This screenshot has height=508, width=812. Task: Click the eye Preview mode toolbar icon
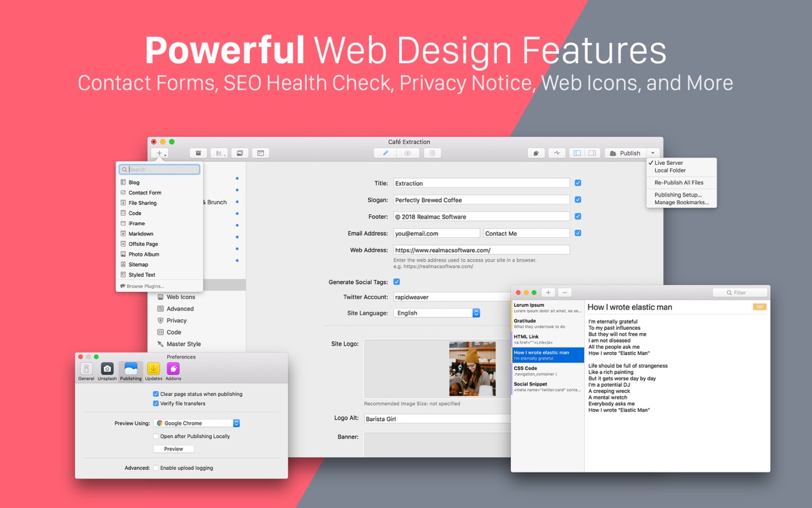[408, 154]
